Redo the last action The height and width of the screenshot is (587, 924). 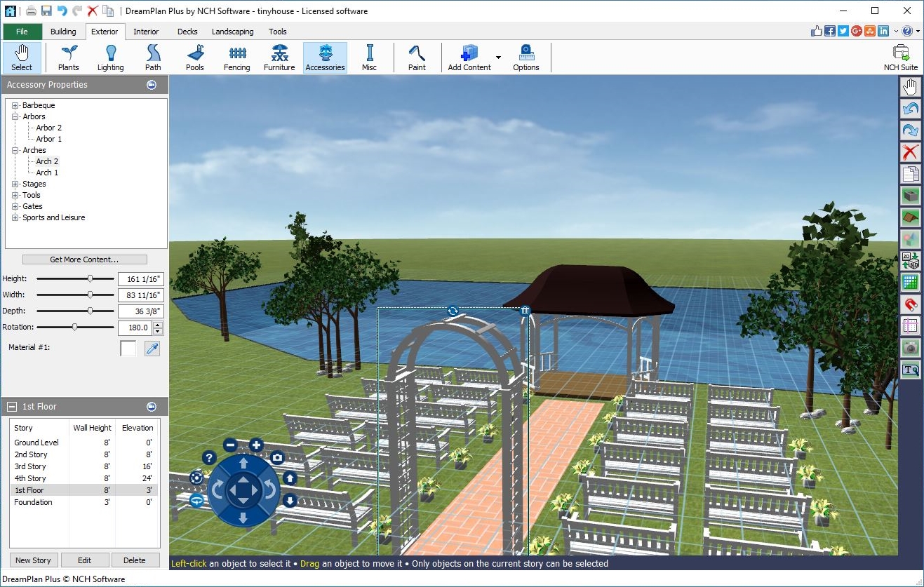click(910, 130)
